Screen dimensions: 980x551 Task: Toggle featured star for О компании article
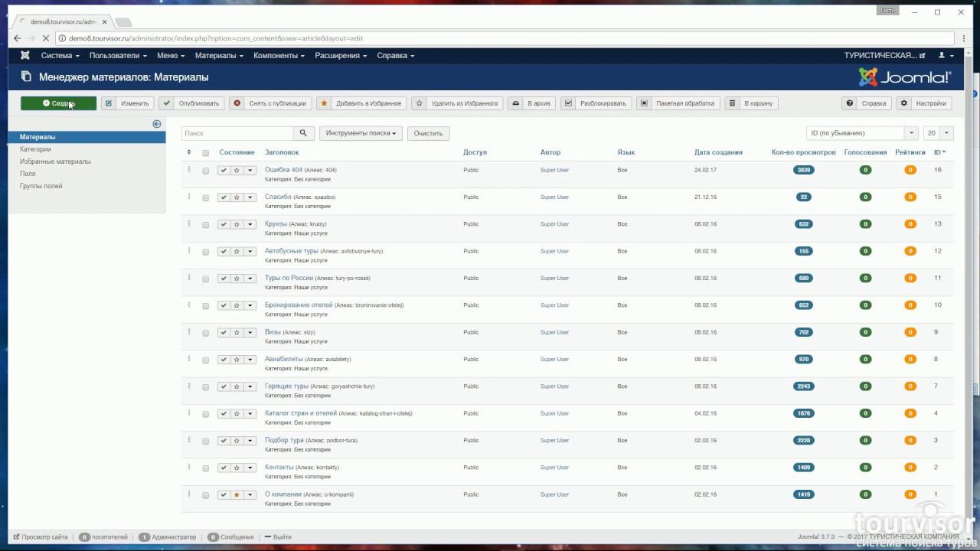click(x=237, y=495)
